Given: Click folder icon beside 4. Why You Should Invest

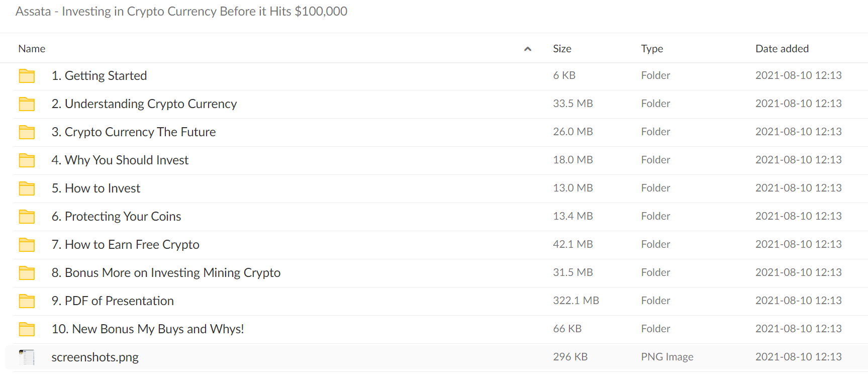Looking at the screenshot, I should 27,160.
